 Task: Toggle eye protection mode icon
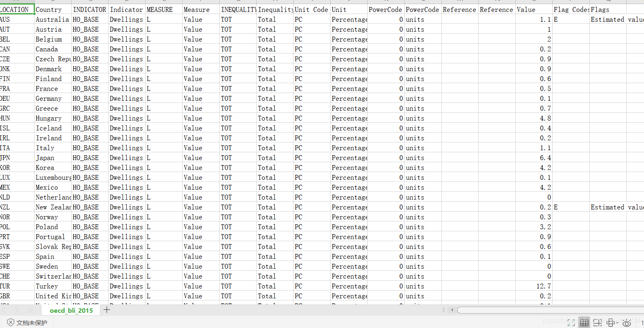pyautogui.click(x=627, y=323)
